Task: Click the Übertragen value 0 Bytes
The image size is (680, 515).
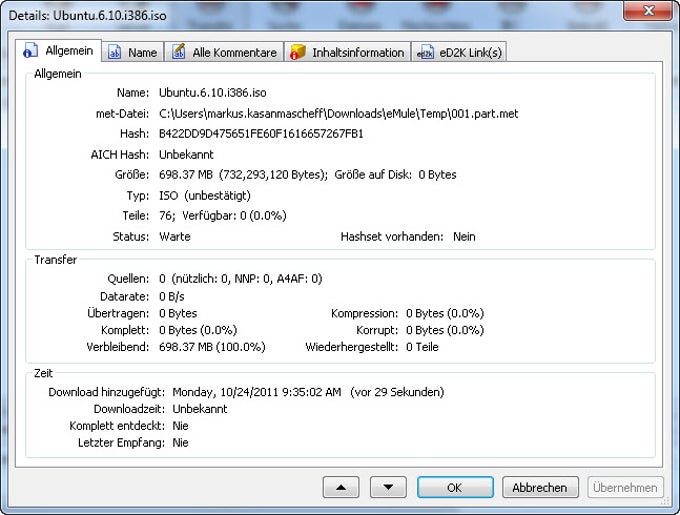Action: click(x=178, y=313)
